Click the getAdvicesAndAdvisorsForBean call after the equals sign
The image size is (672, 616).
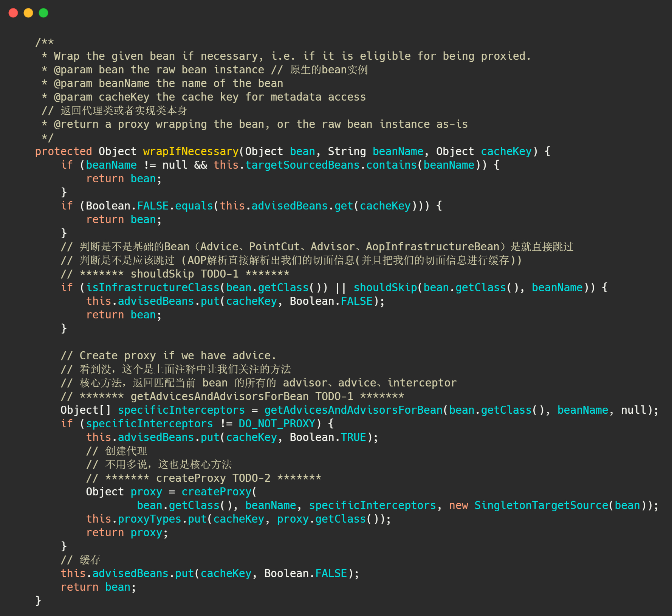[353, 410]
